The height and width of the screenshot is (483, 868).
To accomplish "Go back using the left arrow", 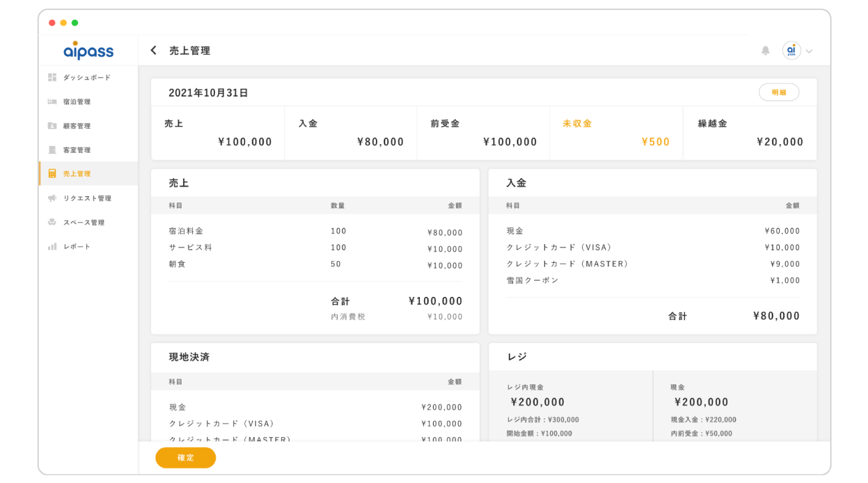I will (154, 51).
